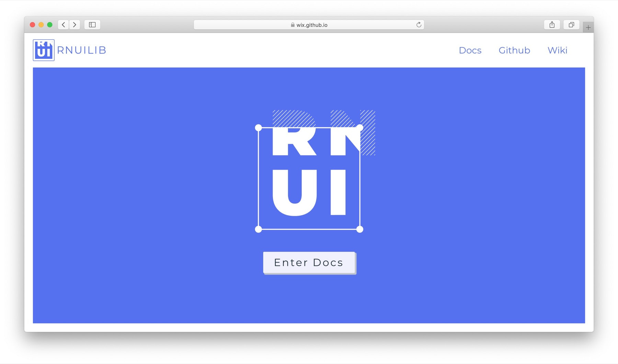The image size is (618, 364).
Task: Click the wix.github.io address bar
Action: pos(309,25)
